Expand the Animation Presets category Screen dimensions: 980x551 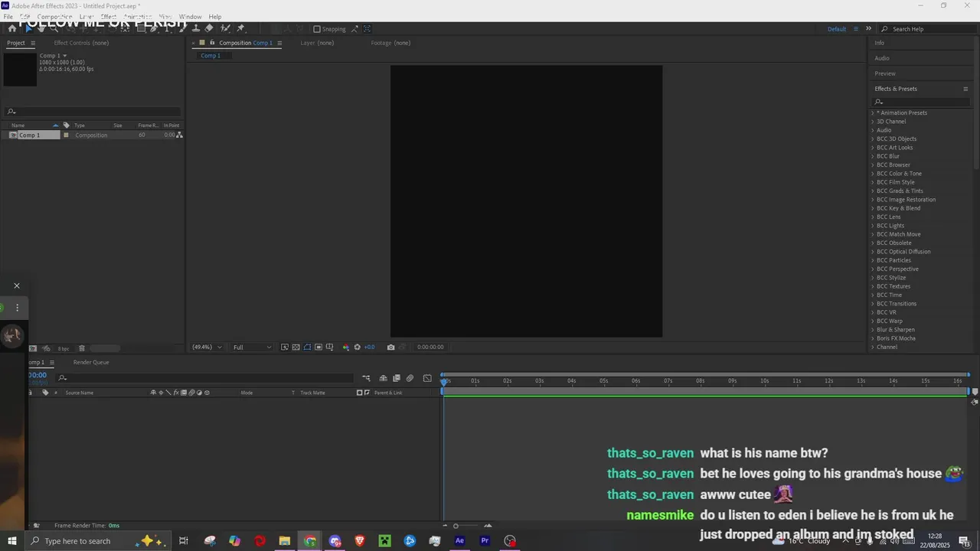click(x=872, y=112)
